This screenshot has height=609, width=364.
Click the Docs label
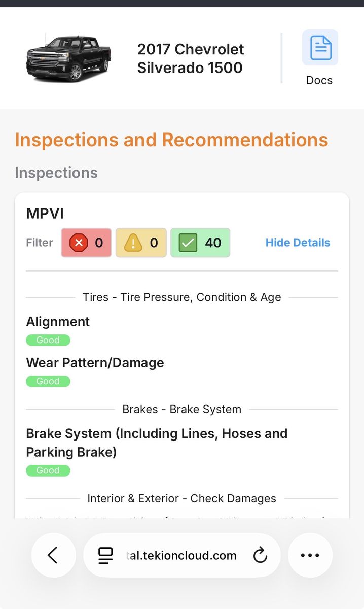[x=319, y=80]
